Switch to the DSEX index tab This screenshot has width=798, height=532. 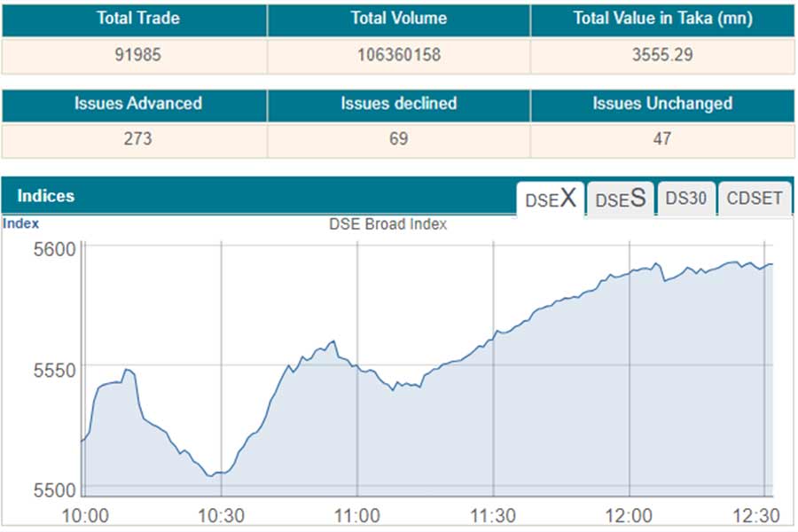(x=551, y=199)
